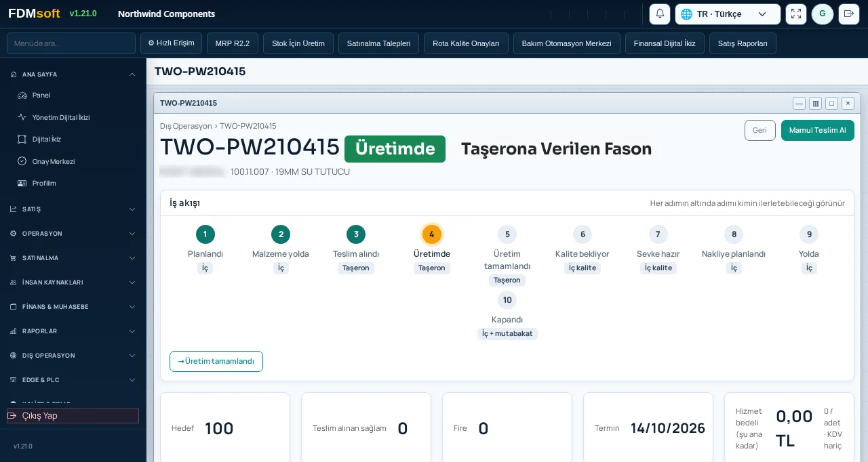Click the Dijital İkiz frame icon

[x=22, y=139]
